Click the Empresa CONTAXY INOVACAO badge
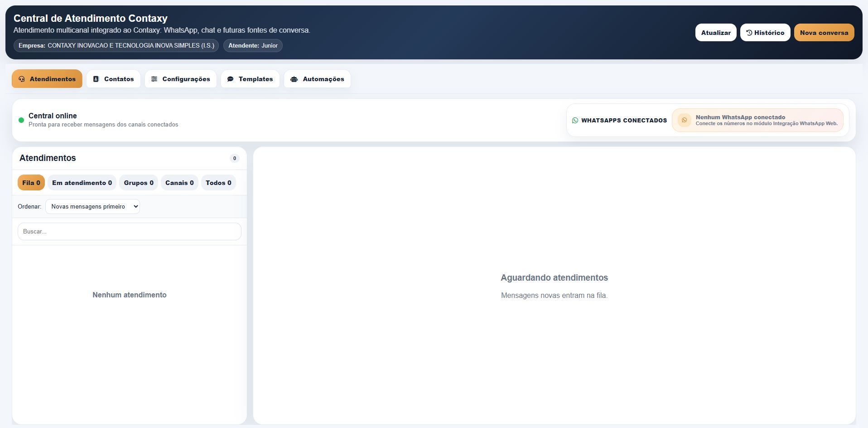The width and height of the screenshot is (868, 428). click(116, 45)
